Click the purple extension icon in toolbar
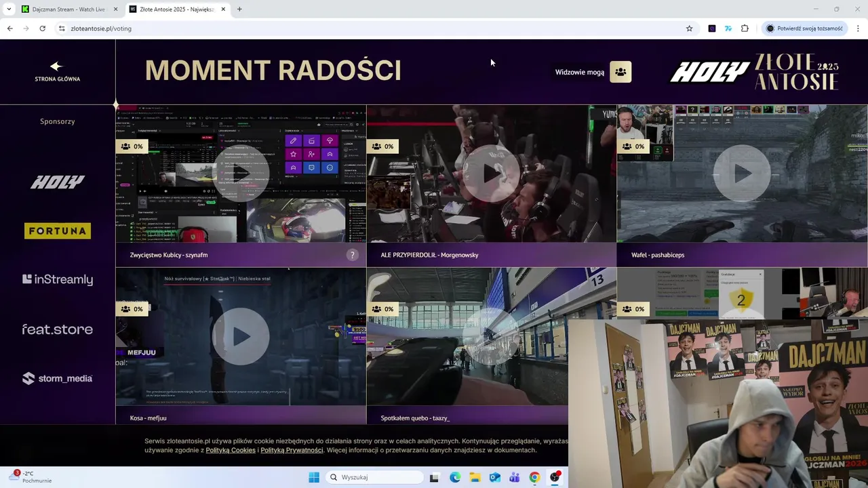The width and height of the screenshot is (868, 488). 712,28
